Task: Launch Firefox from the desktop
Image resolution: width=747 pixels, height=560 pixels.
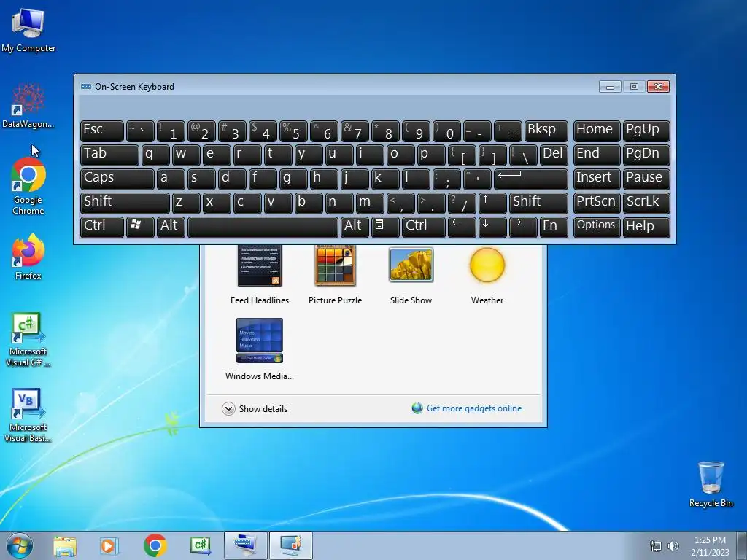Action: (x=28, y=257)
